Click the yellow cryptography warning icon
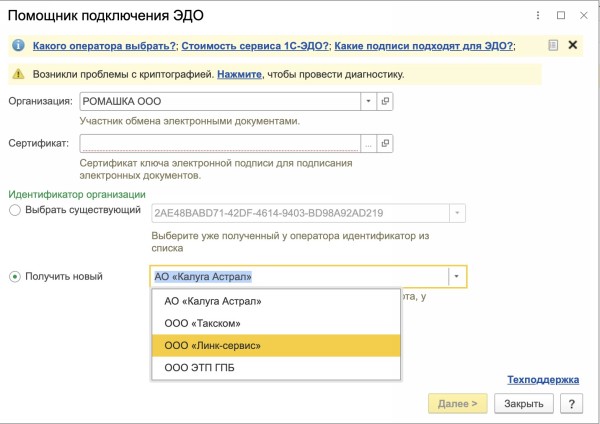 [x=17, y=74]
